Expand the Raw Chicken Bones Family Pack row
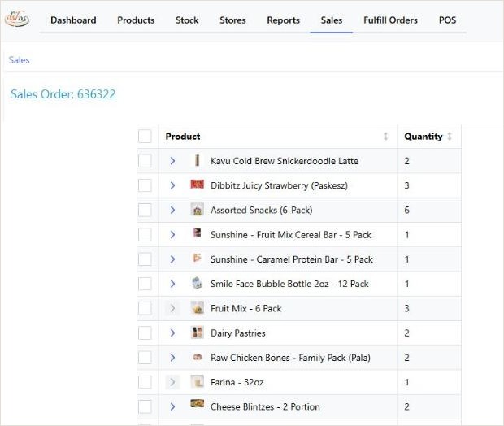This screenshot has width=504, height=426. (x=172, y=358)
